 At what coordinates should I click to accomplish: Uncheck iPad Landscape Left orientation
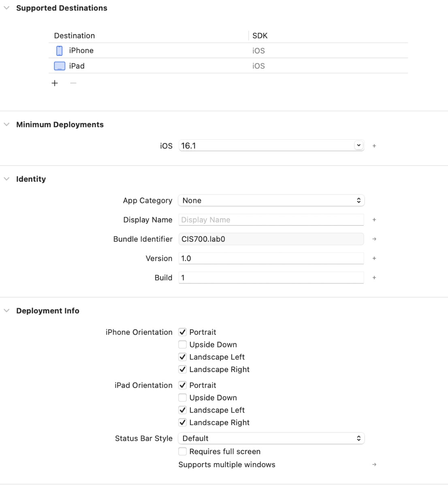(x=183, y=410)
